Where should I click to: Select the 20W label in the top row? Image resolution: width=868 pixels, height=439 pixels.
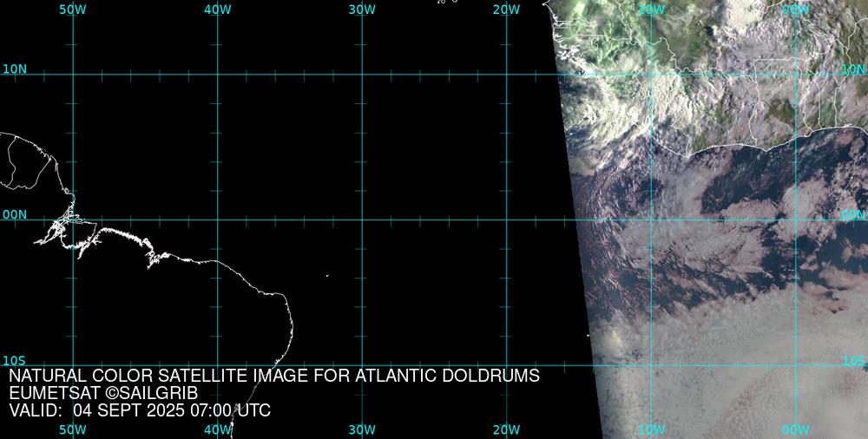(507, 10)
